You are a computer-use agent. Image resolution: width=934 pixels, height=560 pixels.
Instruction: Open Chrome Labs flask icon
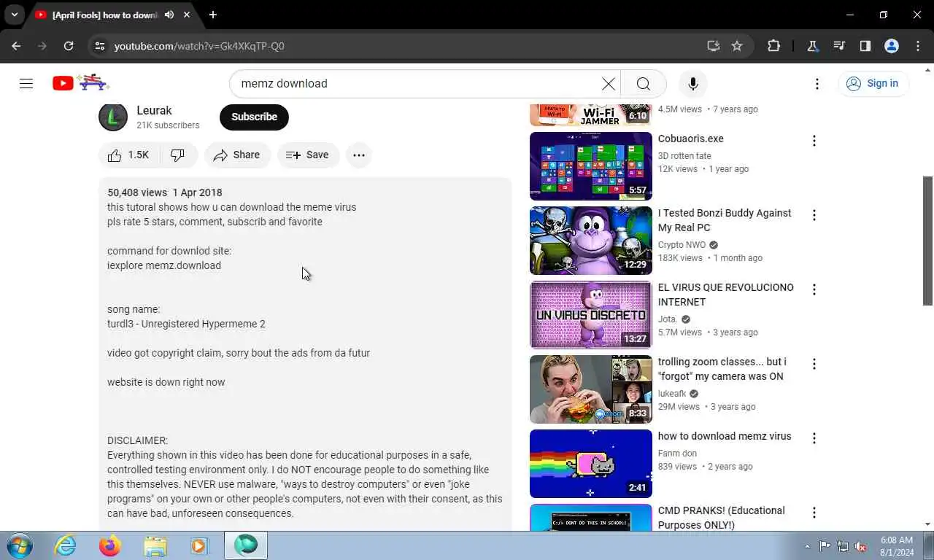[x=812, y=46]
